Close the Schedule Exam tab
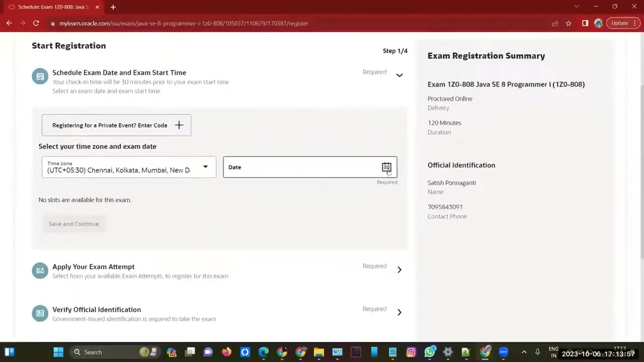 97,7
